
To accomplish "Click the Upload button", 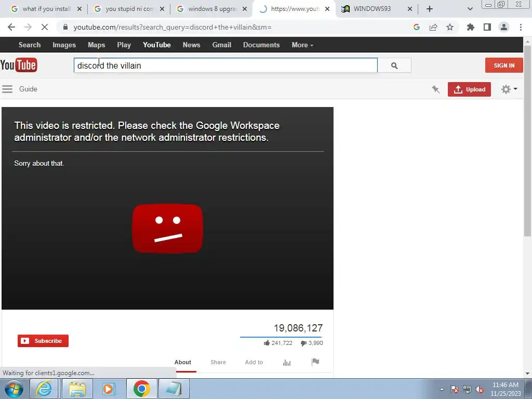I will 469,89.
